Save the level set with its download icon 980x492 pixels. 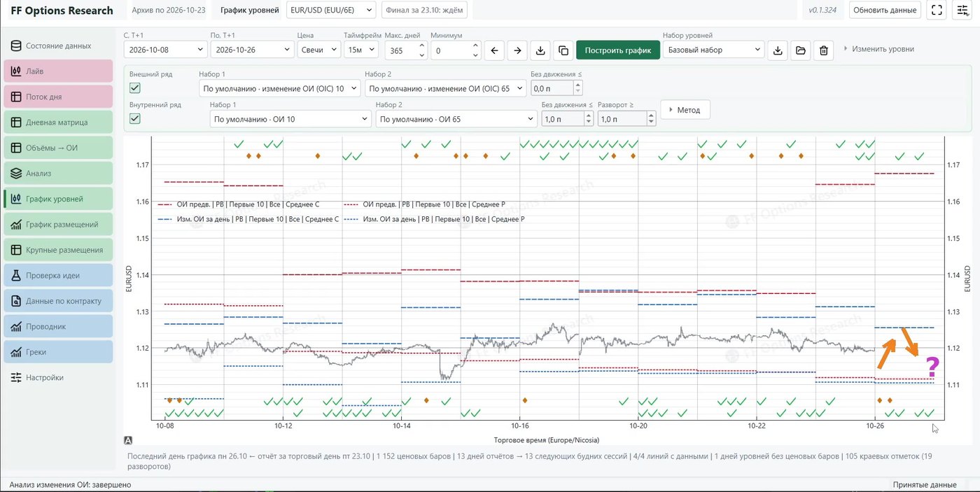pos(778,50)
